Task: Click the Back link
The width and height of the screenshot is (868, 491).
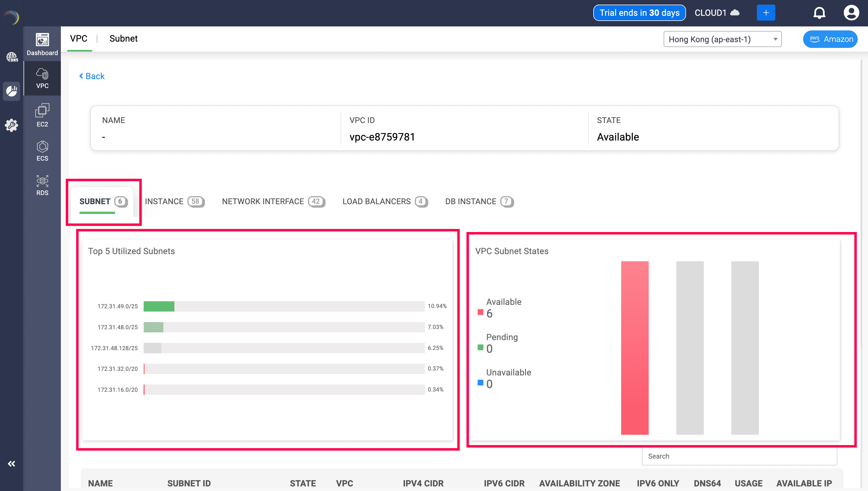Action: (x=92, y=76)
